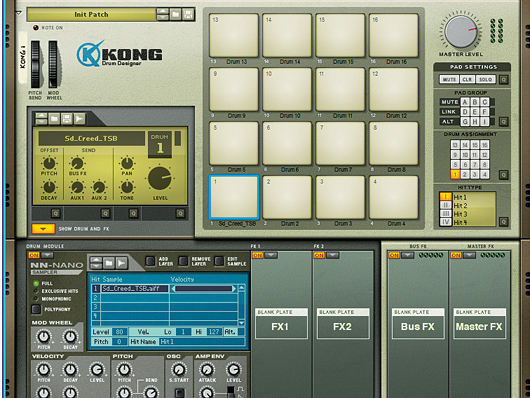530x398 pixels.
Task: Trigger the Drum 12 pad
Action: click(x=393, y=90)
